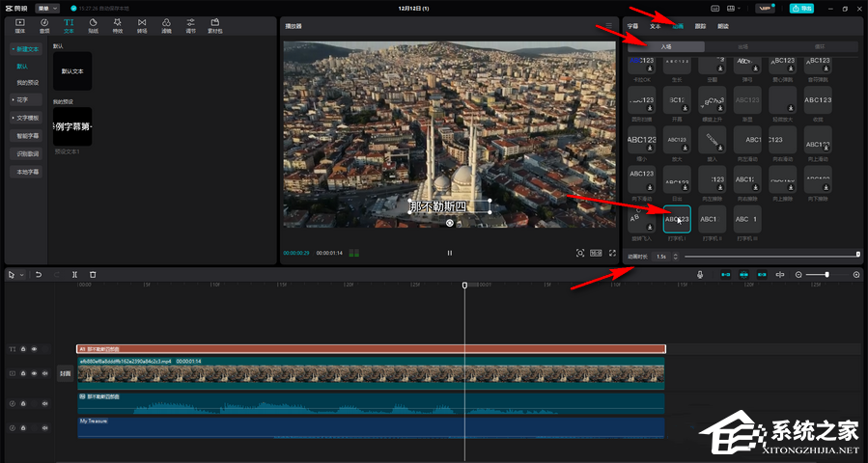Toggle visibility eye on text track
868x463 pixels.
coord(34,349)
